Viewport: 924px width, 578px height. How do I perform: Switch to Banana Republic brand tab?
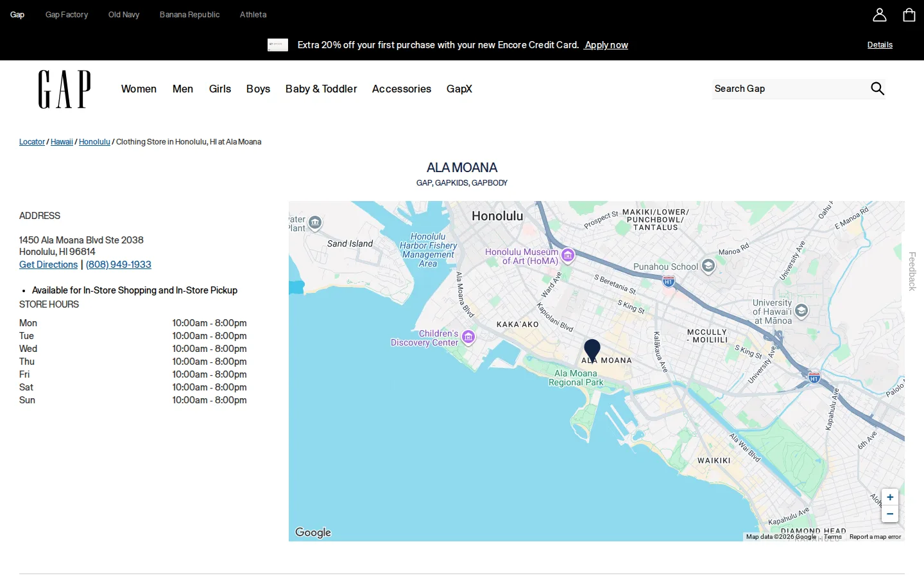point(189,15)
